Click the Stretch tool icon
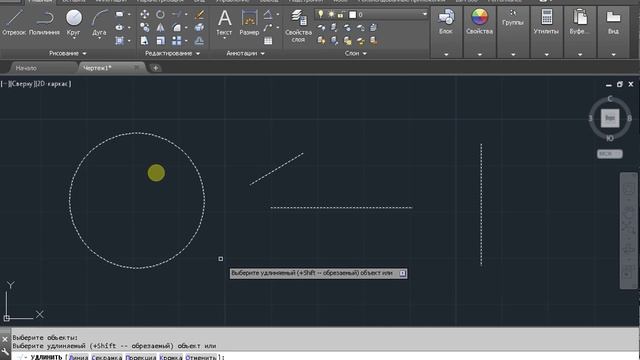The height and width of the screenshot is (360, 640). pos(144,41)
